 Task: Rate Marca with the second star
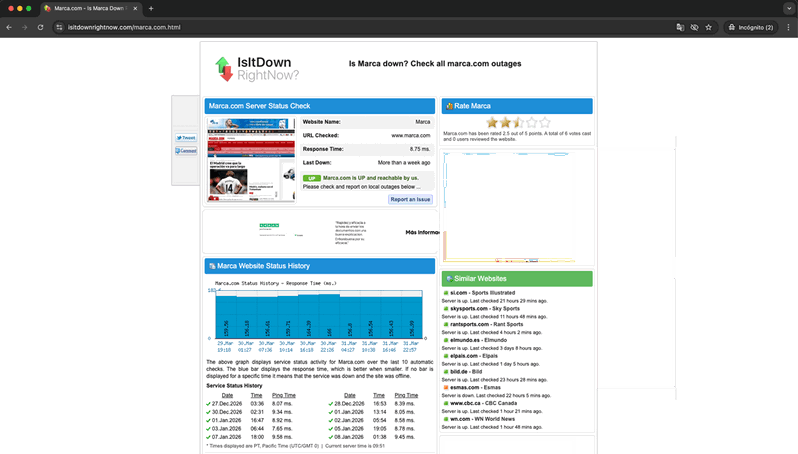[505, 122]
